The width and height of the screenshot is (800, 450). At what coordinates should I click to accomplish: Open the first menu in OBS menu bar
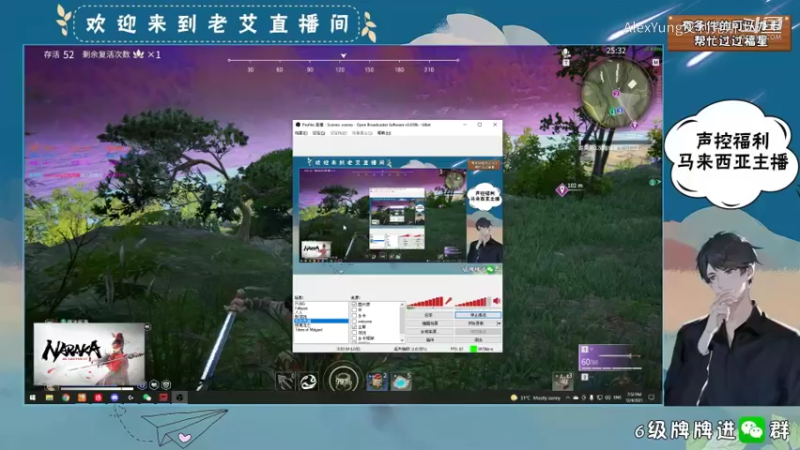(x=301, y=133)
